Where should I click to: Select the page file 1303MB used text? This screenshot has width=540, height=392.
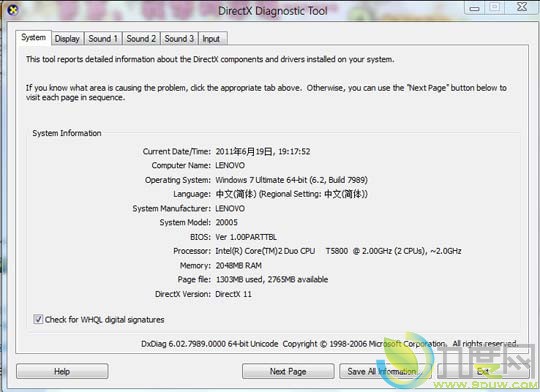(272, 280)
